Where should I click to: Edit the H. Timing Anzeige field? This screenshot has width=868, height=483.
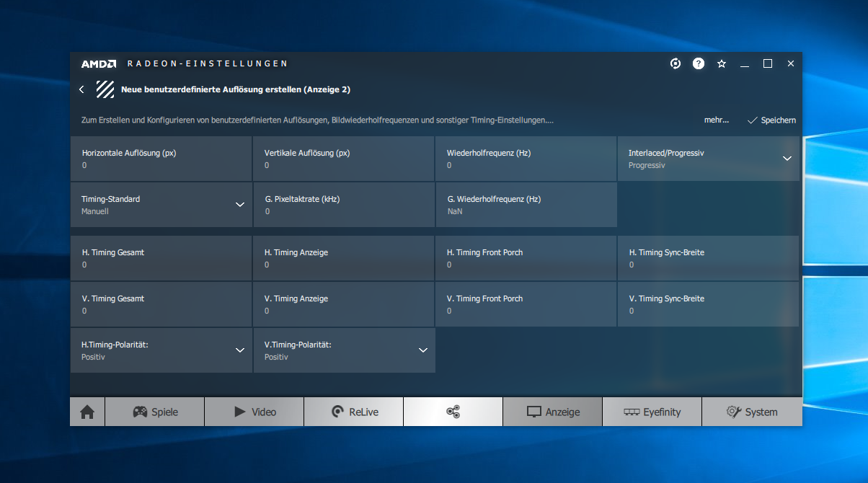tap(344, 258)
